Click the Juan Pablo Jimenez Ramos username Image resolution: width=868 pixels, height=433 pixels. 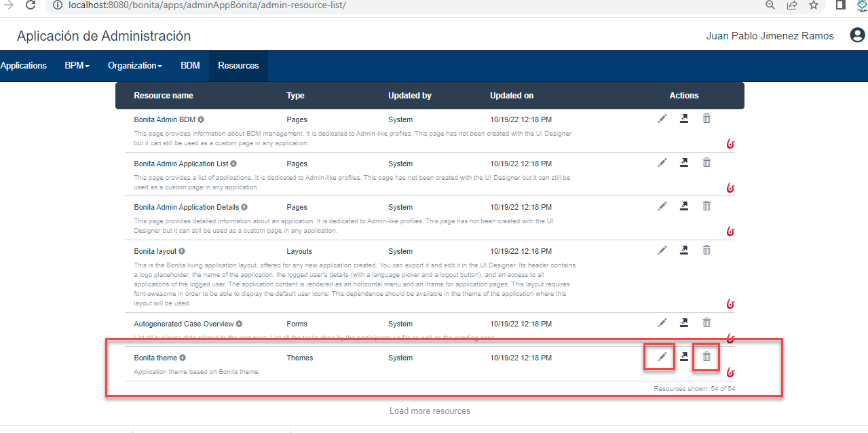pyautogui.click(x=770, y=36)
